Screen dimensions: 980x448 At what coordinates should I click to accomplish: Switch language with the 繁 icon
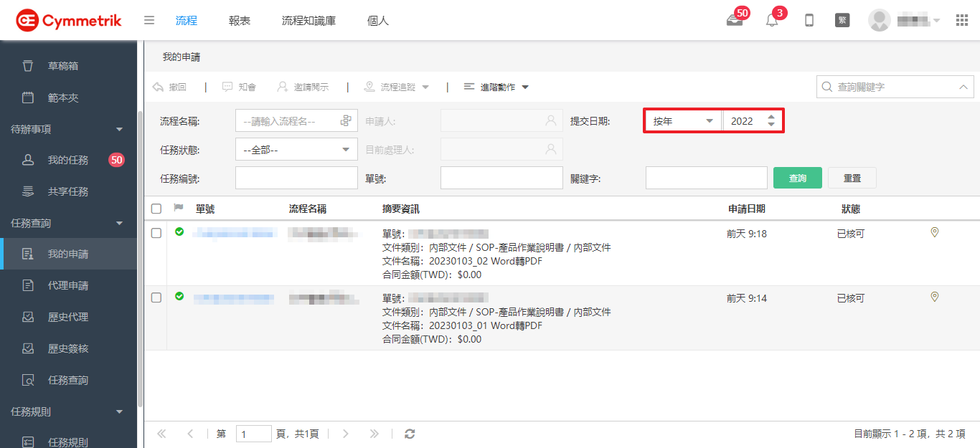click(x=842, y=20)
